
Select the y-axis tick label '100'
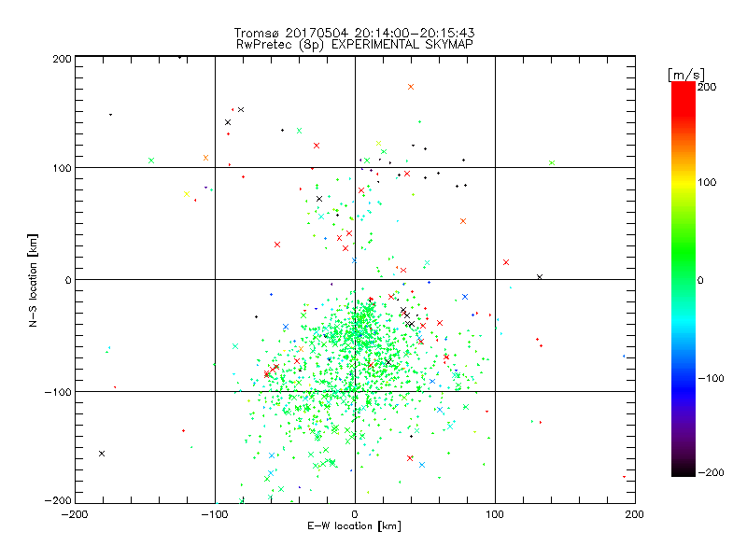click(x=62, y=168)
